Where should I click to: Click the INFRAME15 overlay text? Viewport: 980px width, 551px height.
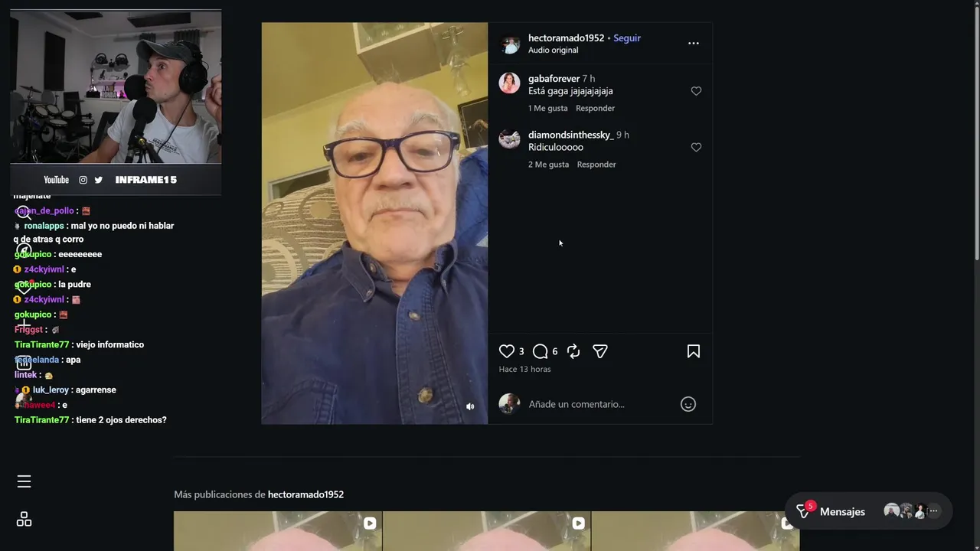coord(146,180)
